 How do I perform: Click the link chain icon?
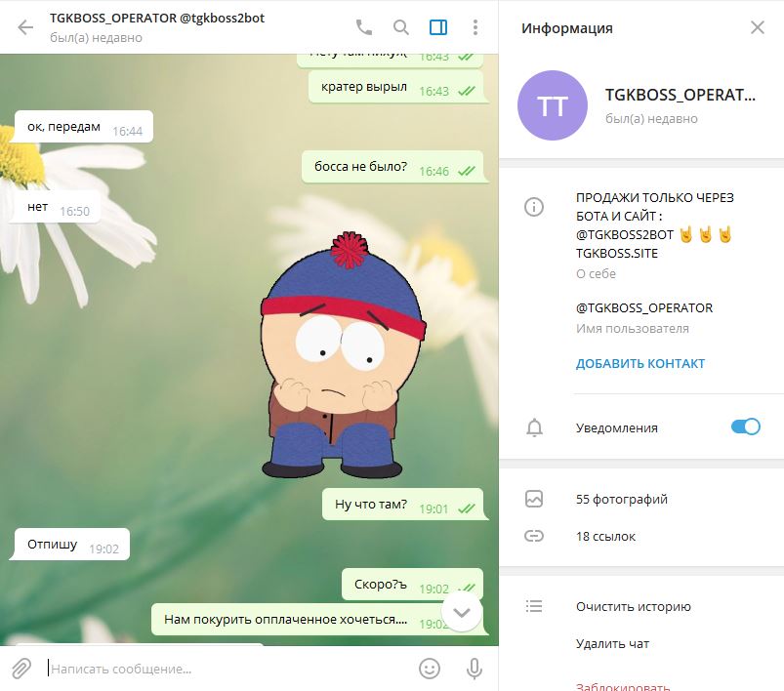[534, 536]
